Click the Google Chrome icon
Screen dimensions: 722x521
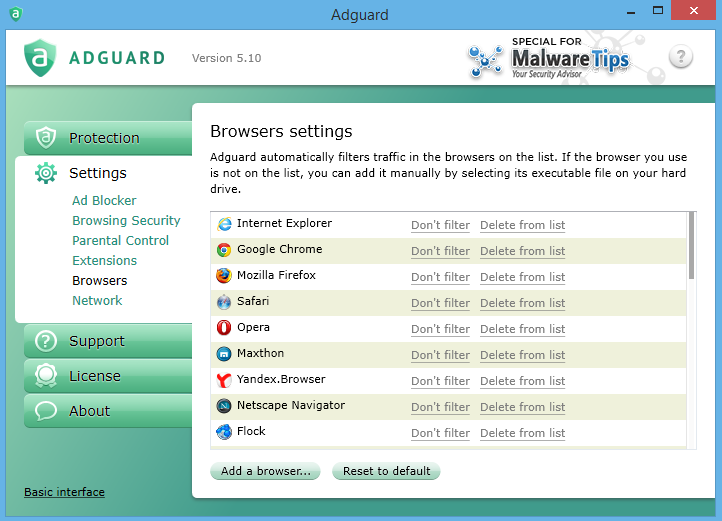(x=224, y=250)
